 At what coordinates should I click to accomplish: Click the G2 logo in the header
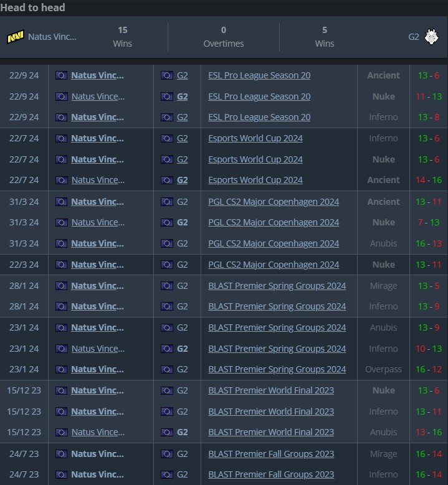pyautogui.click(x=431, y=37)
